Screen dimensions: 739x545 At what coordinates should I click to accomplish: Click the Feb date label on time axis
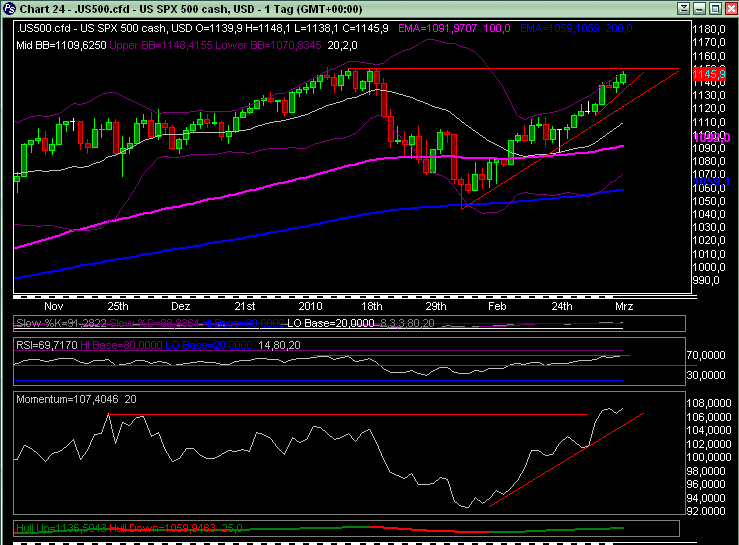point(497,306)
